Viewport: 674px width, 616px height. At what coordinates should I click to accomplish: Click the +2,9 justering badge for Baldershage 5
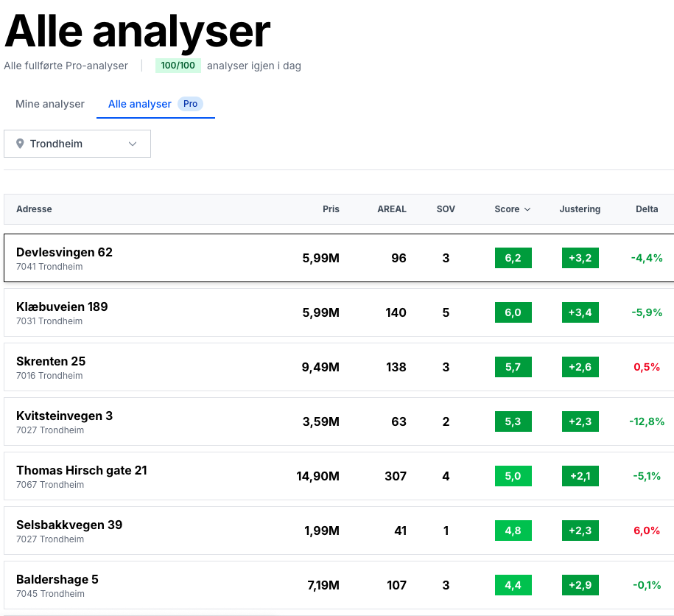click(x=580, y=585)
